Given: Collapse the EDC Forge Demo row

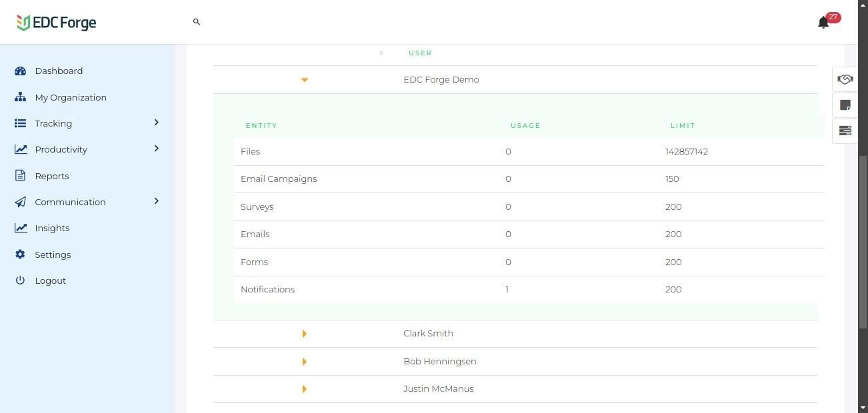Looking at the screenshot, I should pyautogui.click(x=305, y=80).
